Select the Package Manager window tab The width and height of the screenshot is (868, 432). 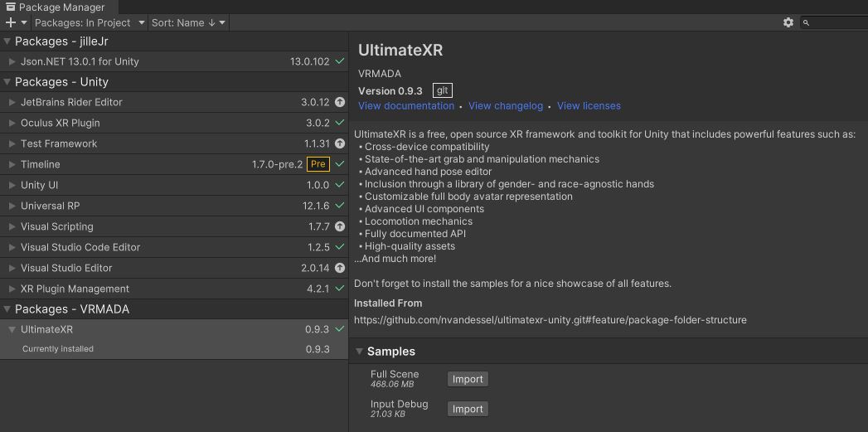point(55,7)
